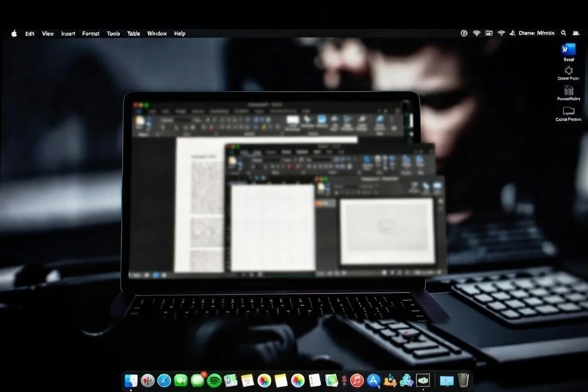Open the App Store from the dock

tap(374, 380)
